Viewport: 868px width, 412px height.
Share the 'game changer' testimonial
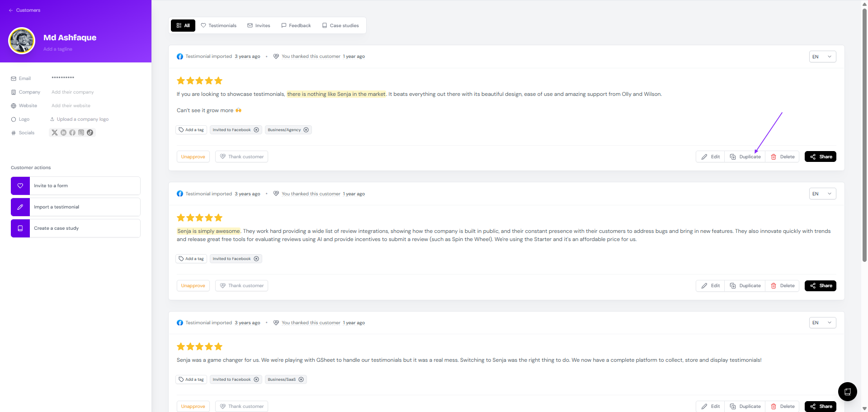(x=821, y=406)
